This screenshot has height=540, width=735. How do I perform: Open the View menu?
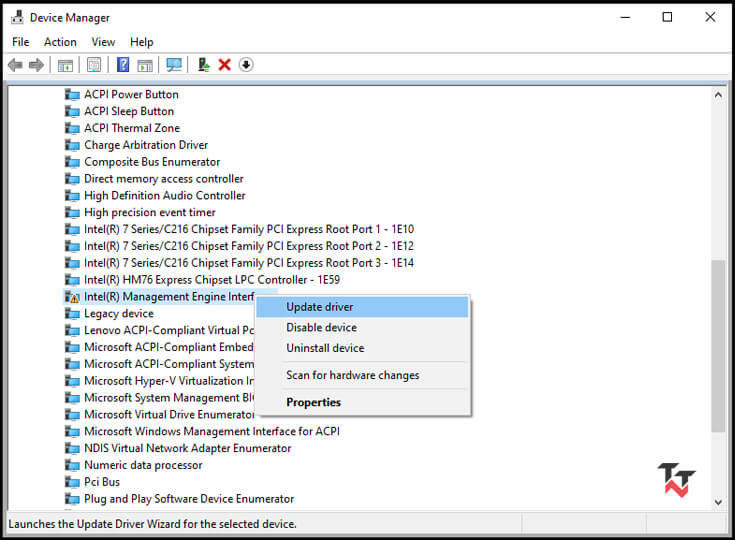103,42
